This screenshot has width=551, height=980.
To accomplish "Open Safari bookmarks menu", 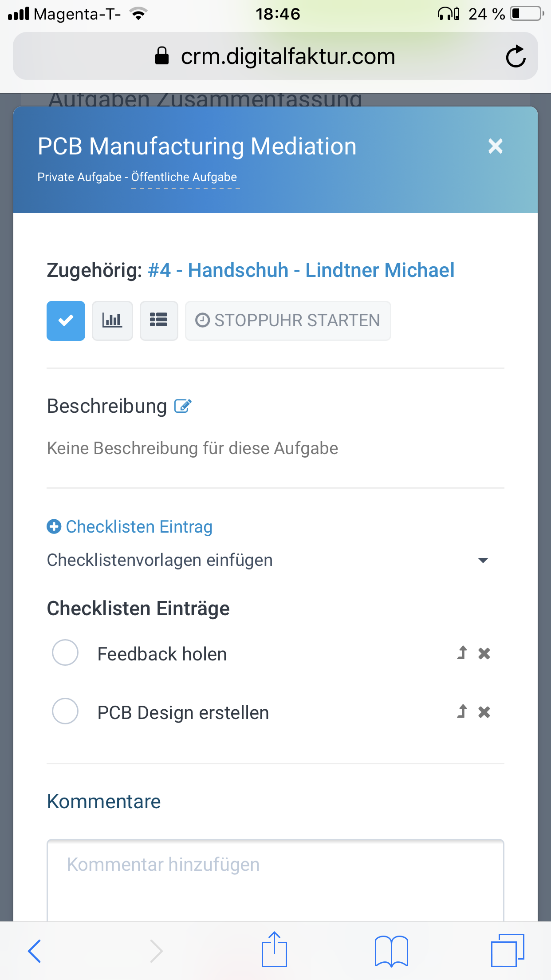I will pyautogui.click(x=391, y=951).
